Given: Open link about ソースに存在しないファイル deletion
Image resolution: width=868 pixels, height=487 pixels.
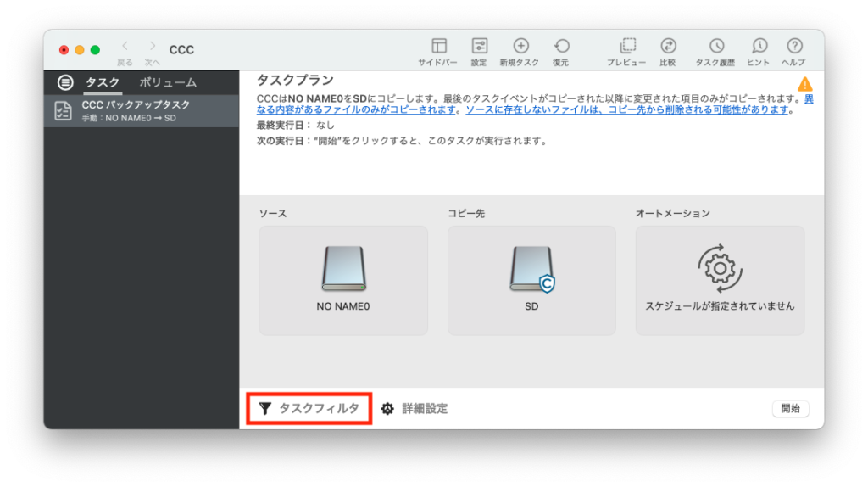Looking at the screenshot, I should 626,109.
